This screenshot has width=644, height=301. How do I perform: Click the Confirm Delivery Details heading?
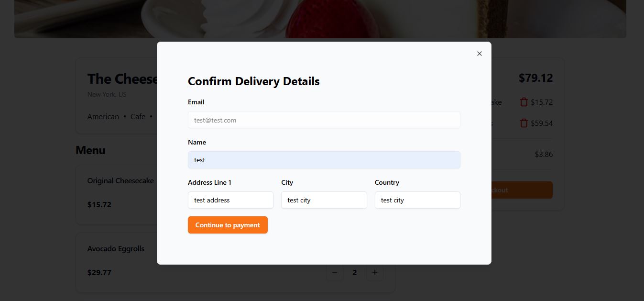pyautogui.click(x=254, y=81)
